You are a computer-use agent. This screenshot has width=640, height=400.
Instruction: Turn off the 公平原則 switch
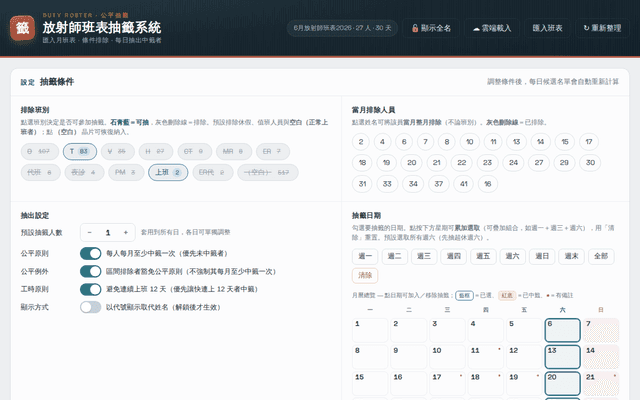(x=91, y=253)
